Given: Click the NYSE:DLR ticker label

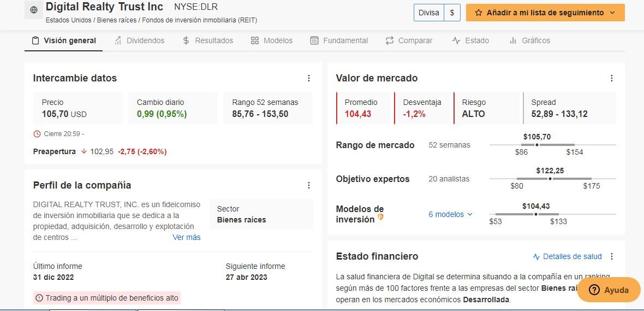Looking at the screenshot, I should 196,7.
